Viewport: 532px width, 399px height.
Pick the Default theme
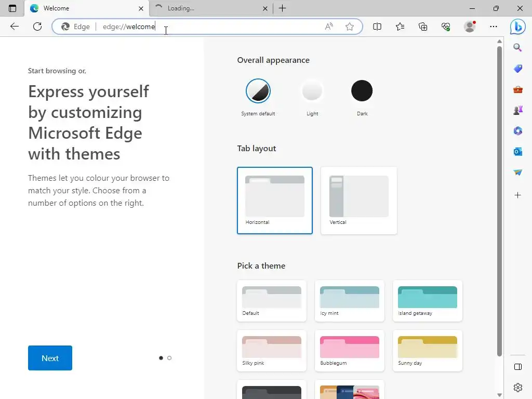[x=271, y=301]
